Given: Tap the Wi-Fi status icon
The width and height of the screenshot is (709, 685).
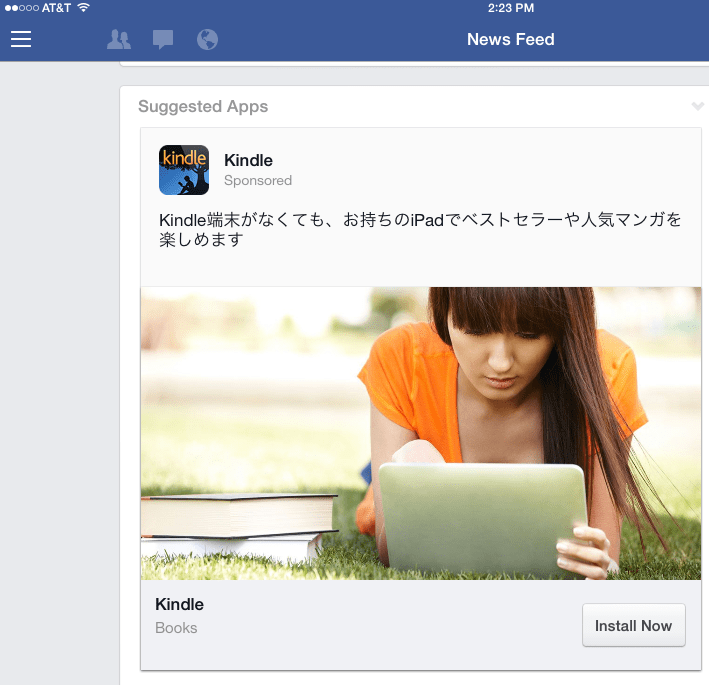Looking at the screenshot, I should tap(83, 7).
